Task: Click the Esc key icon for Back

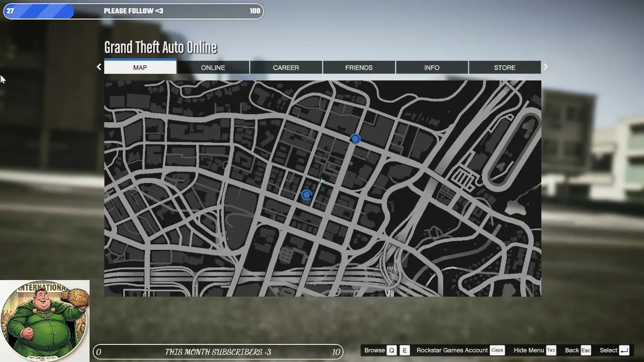Action: pos(586,350)
